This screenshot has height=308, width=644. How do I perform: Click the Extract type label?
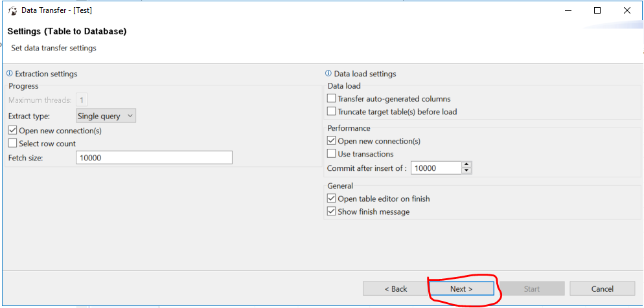(29, 116)
